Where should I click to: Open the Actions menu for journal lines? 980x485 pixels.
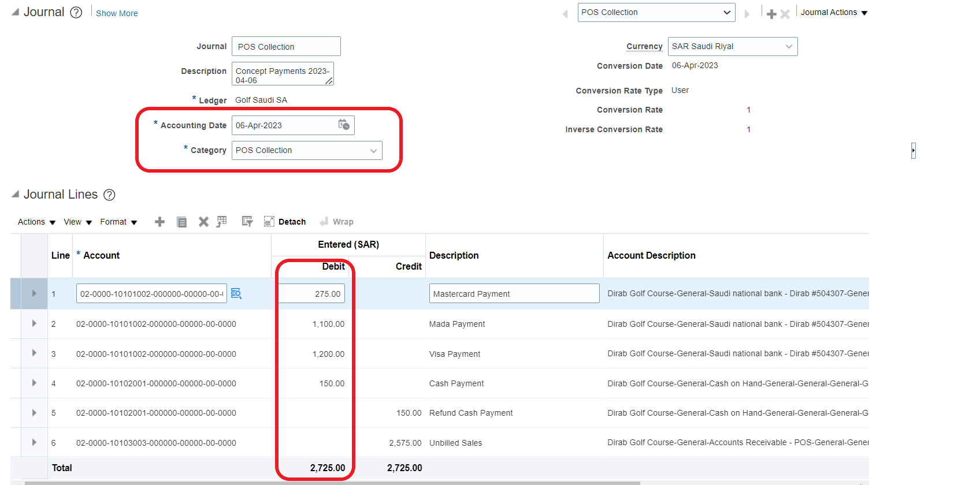pos(36,222)
